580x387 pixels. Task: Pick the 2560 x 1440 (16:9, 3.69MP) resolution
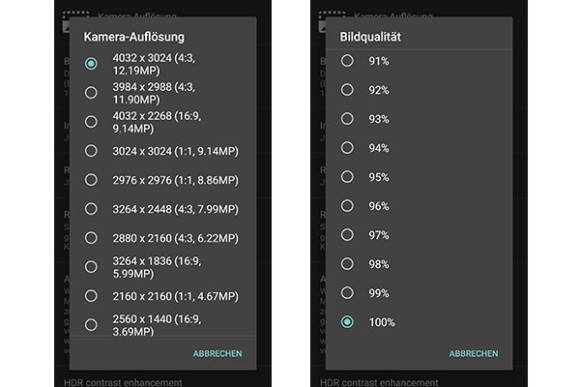coord(163,324)
